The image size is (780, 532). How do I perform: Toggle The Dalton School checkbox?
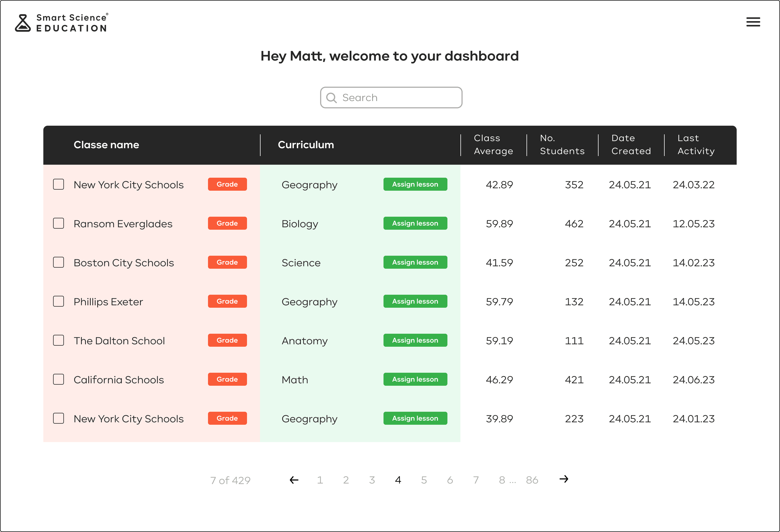click(58, 340)
